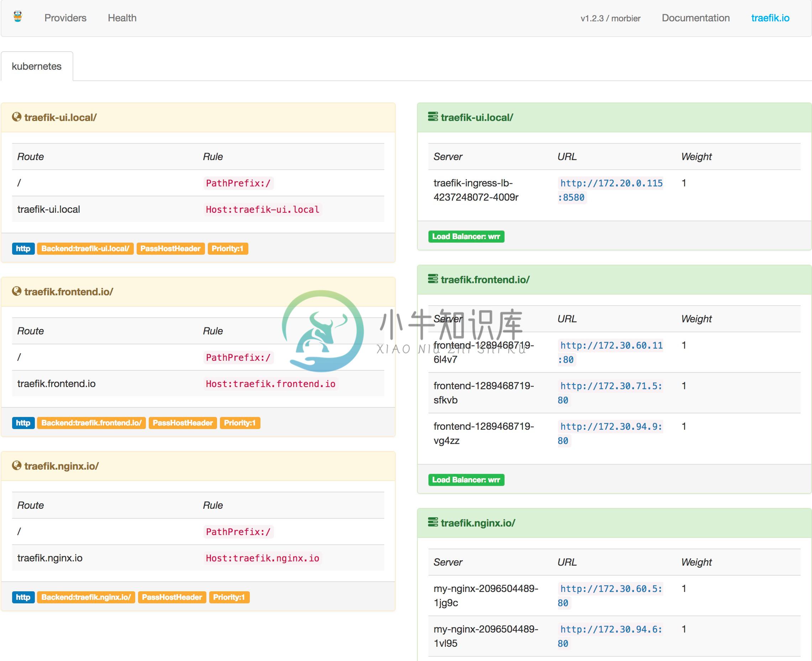Click URL http://172.20.0.115:8580
This screenshot has width=812, height=661.
click(x=611, y=190)
